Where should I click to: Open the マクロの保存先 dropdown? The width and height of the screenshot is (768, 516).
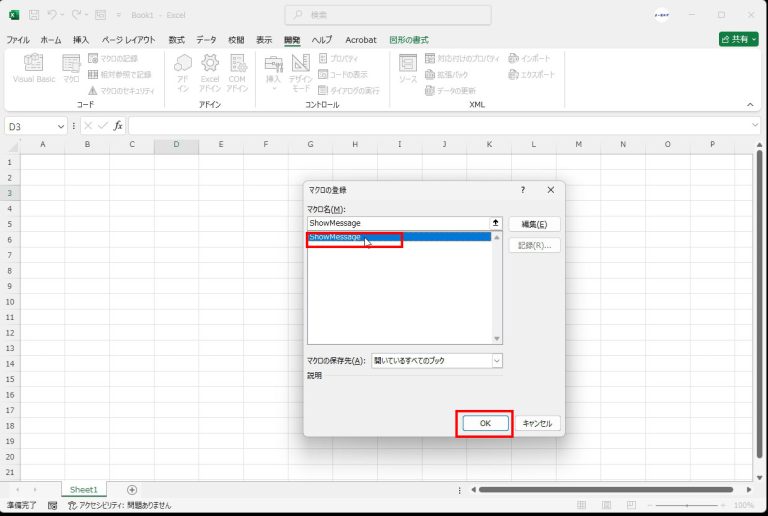click(x=497, y=360)
